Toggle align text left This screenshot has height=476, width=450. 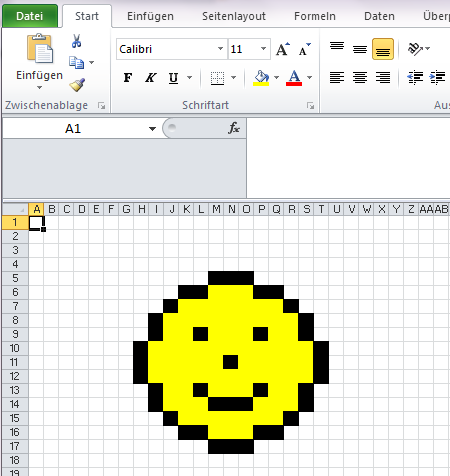(337, 78)
